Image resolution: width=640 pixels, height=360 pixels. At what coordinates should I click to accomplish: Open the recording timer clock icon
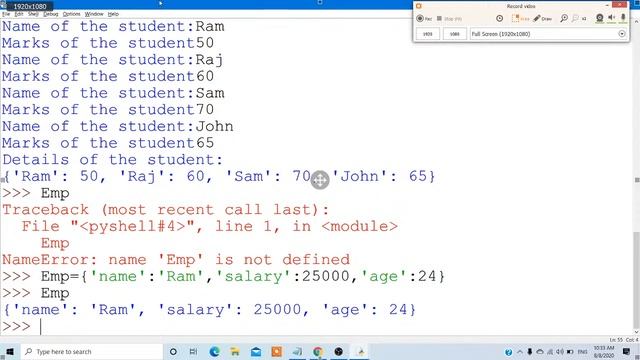pyautogui.click(x=500, y=18)
